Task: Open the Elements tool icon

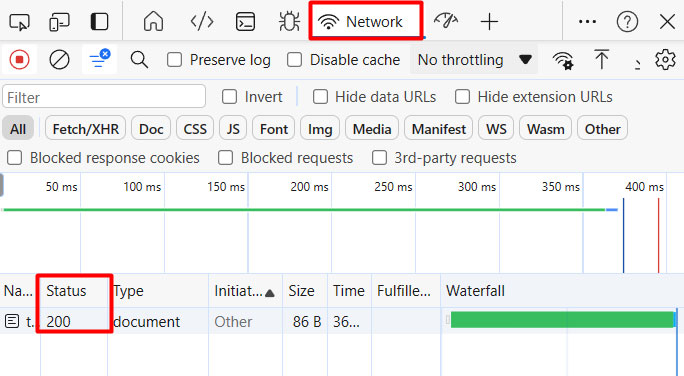Action: click(202, 21)
